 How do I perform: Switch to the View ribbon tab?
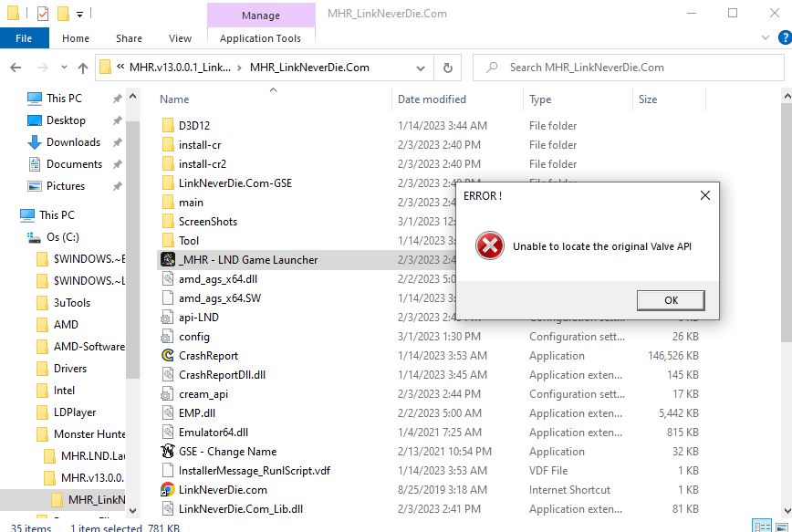pyautogui.click(x=179, y=37)
